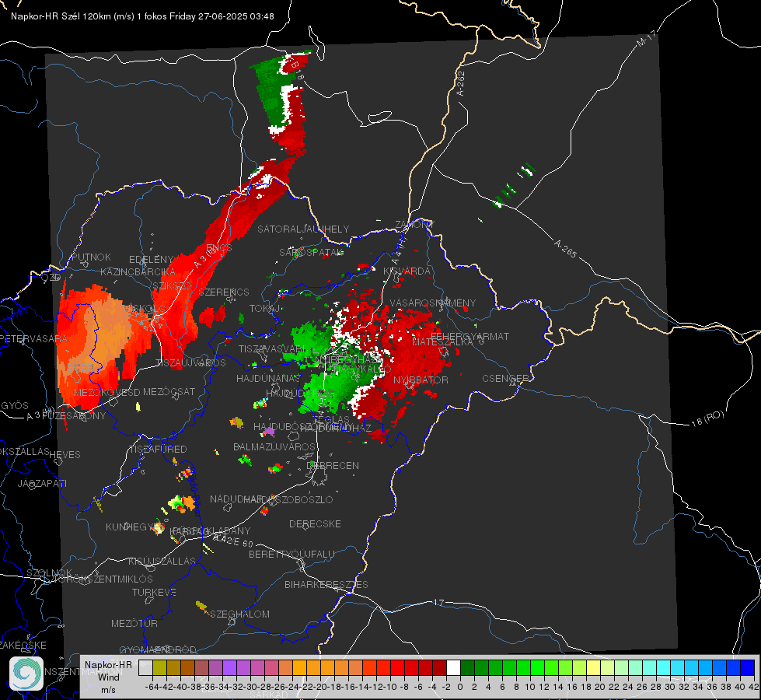Viewport: 761px width, 700px height.
Task: Click the MEZŐCSÁT city label
Action: pos(169,391)
